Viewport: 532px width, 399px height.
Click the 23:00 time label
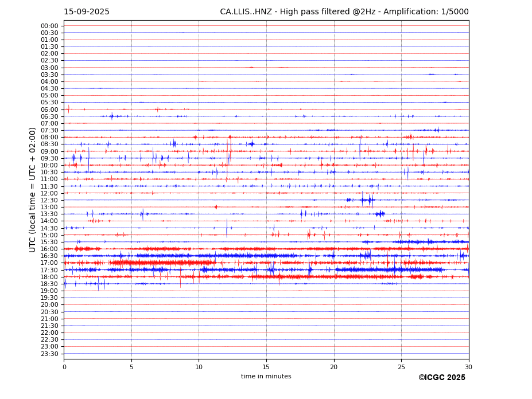(49, 346)
